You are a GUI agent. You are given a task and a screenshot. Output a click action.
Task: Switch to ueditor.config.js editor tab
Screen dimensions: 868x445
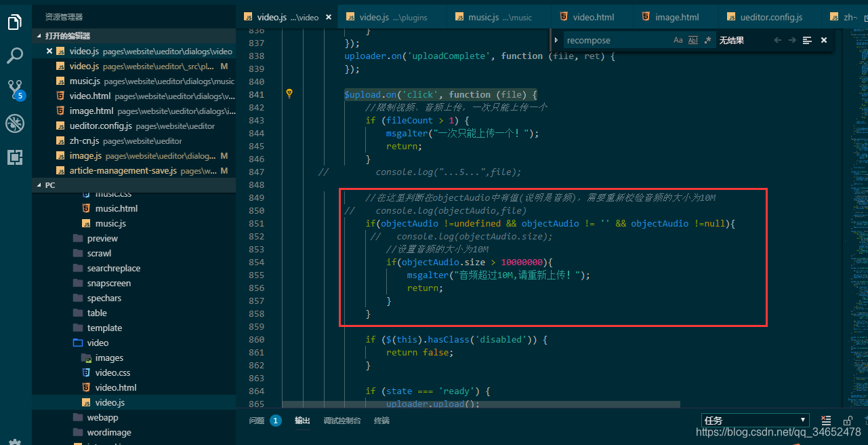click(771, 17)
